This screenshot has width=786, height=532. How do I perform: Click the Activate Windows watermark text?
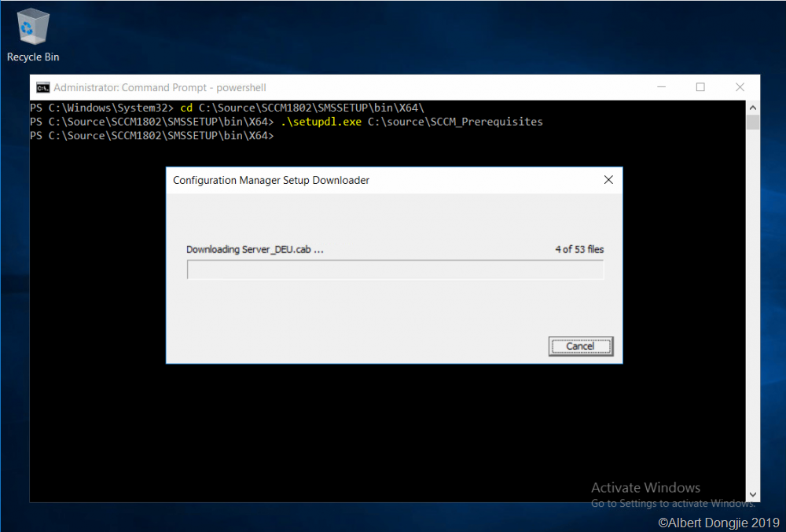point(645,488)
